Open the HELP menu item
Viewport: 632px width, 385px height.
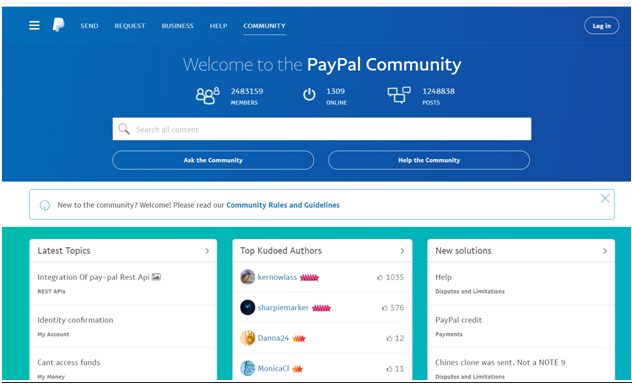coord(218,26)
